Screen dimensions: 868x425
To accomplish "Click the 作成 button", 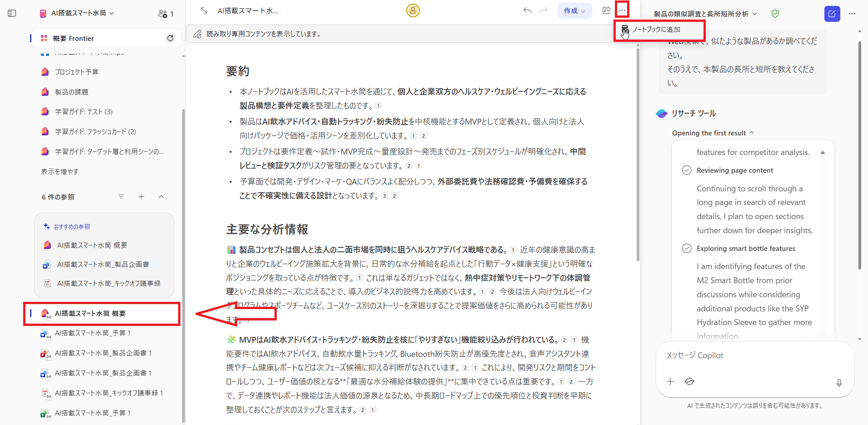I will point(574,10).
